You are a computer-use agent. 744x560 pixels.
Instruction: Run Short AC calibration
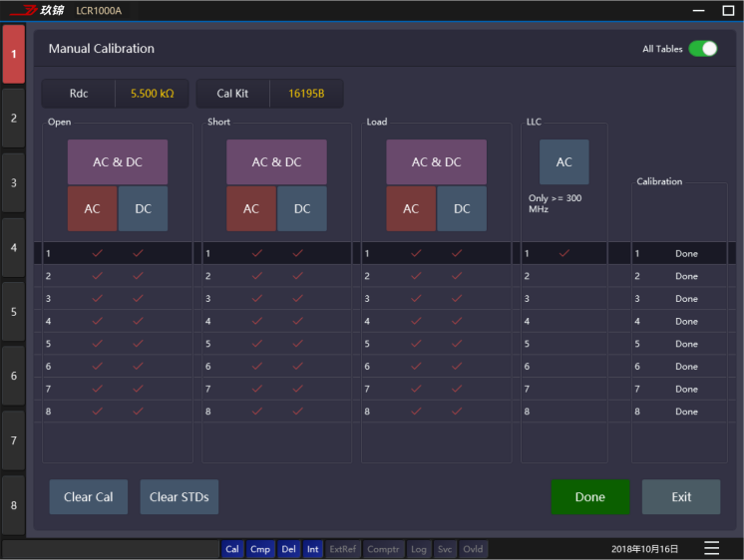[251, 208]
